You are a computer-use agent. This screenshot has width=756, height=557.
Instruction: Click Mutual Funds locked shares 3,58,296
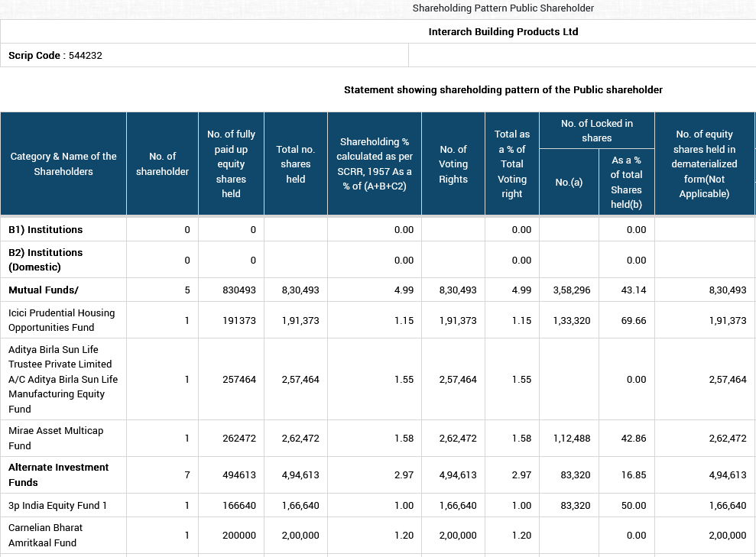point(571,290)
